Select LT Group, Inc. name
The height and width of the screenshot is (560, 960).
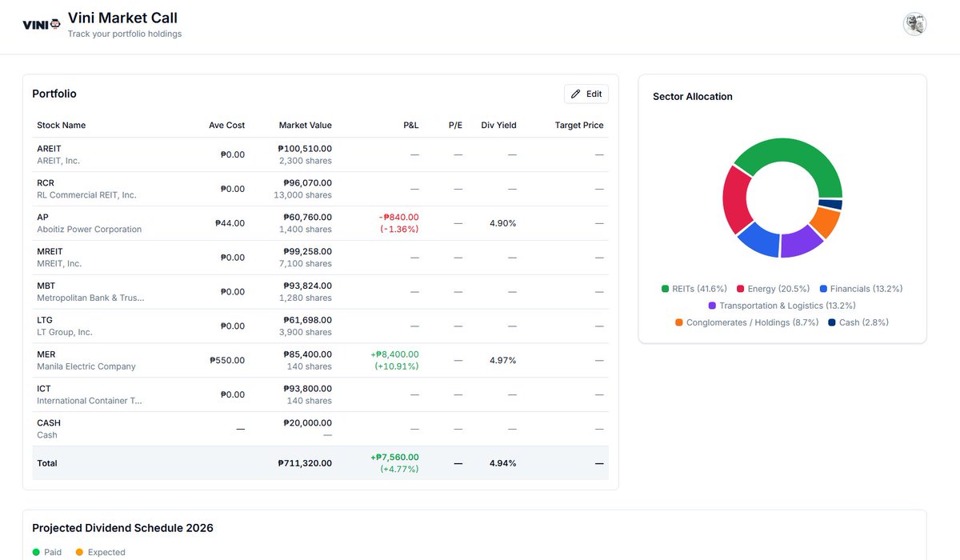[x=65, y=332]
